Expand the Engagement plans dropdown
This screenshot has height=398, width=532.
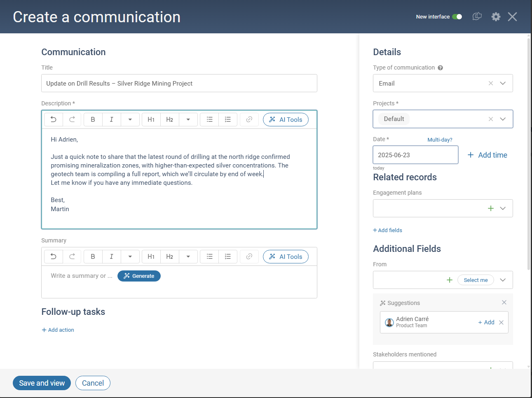point(503,208)
